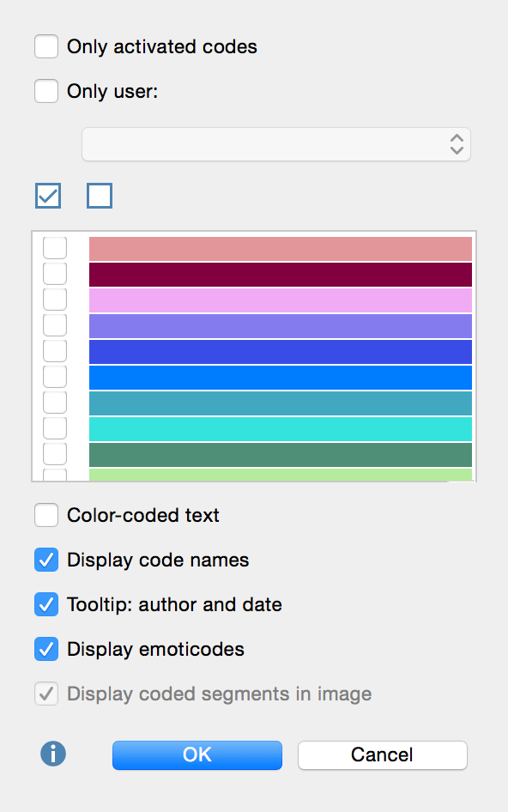Click the deselect-all empty box icon
Screen dimensions: 508x812
(100, 196)
